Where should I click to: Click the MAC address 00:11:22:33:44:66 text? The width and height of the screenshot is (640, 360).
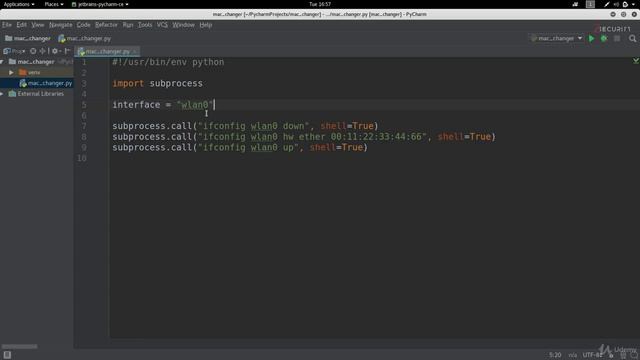coord(376,137)
